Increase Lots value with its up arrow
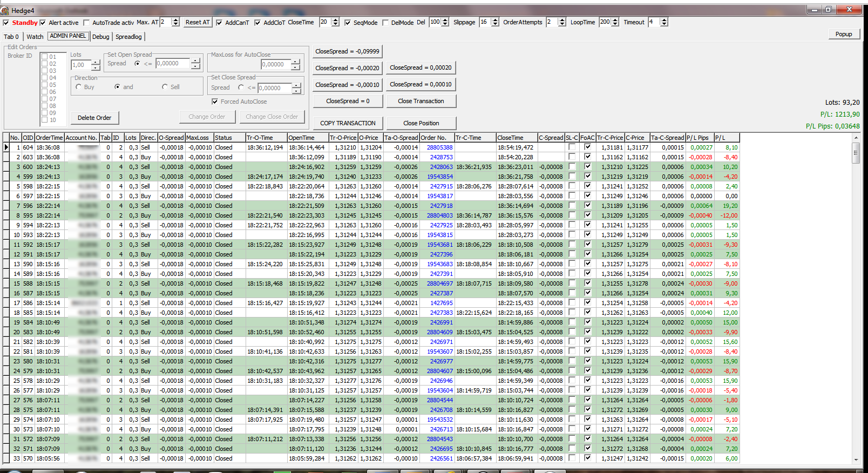 (x=96, y=63)
